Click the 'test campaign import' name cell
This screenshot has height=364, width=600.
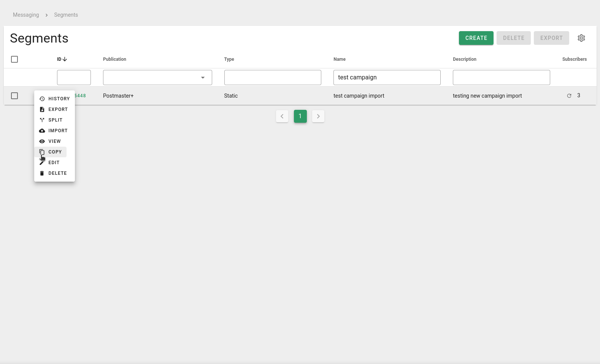click(x=359, y=96)
